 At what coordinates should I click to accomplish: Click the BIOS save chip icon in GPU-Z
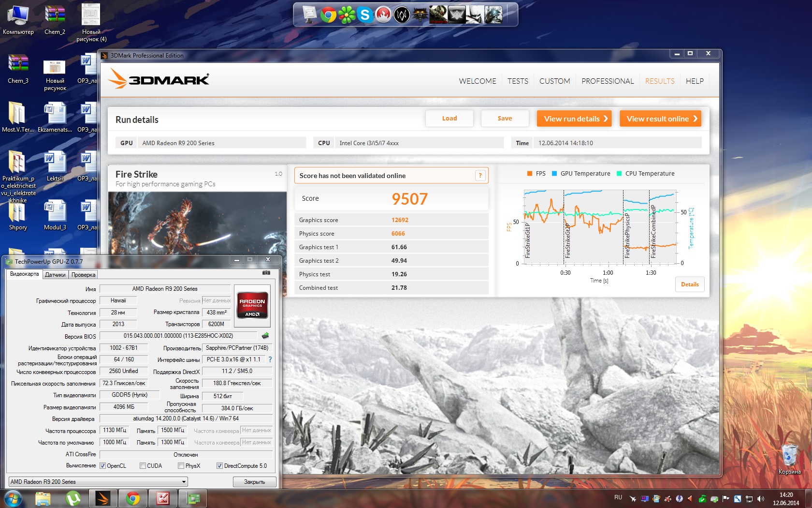click(x=265, y=335)
